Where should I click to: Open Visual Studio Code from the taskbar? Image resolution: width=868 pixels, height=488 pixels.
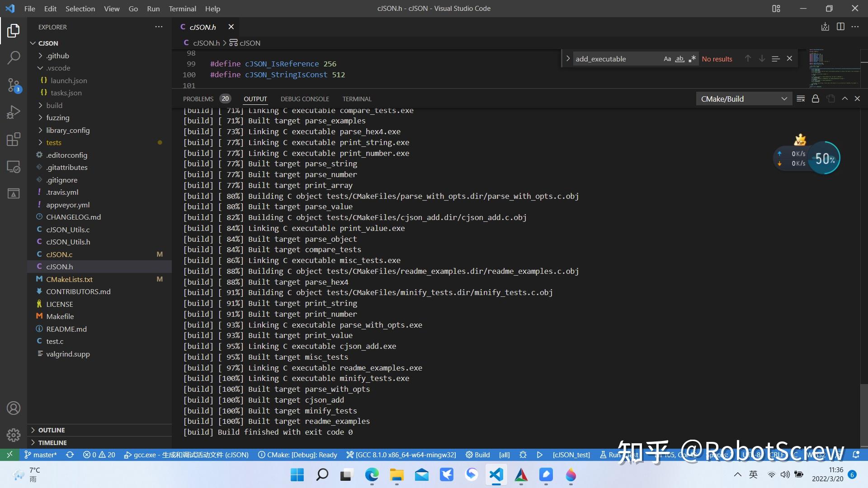pyautogui.click(x=496, y=475)
